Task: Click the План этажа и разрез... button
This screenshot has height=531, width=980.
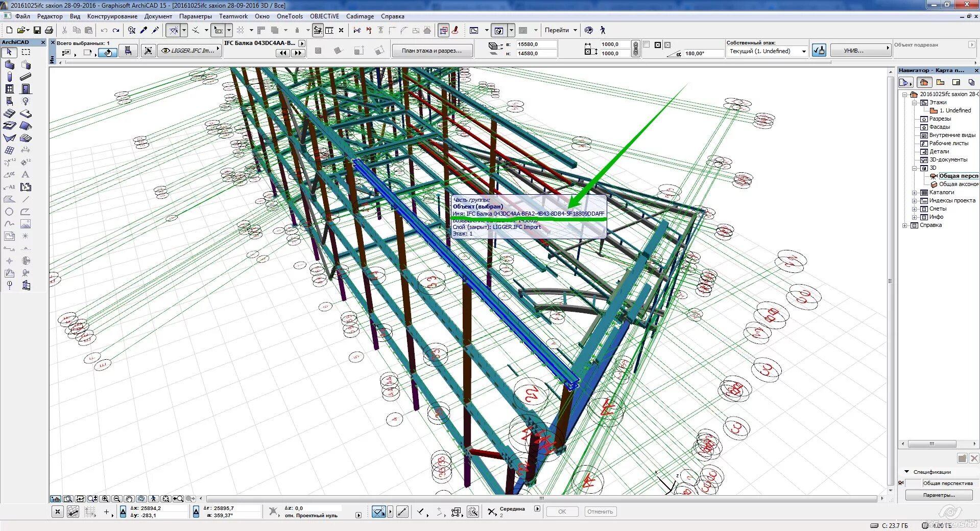Action: point(432,51)
